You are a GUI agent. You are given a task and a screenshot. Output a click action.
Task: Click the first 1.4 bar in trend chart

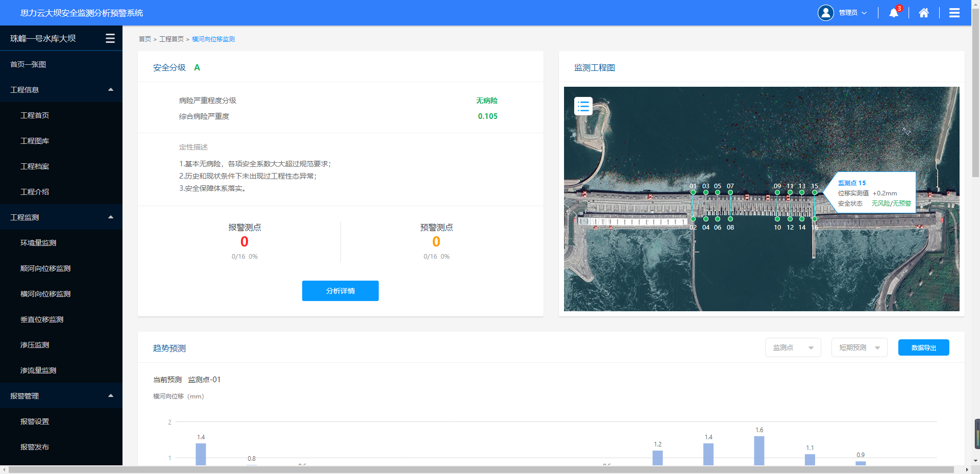tap(201, 454)
